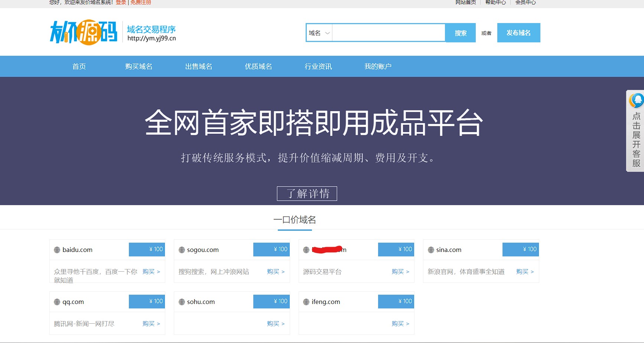
Task: Open the 域名 search type dropdown
Action: [x=319, y=33]
